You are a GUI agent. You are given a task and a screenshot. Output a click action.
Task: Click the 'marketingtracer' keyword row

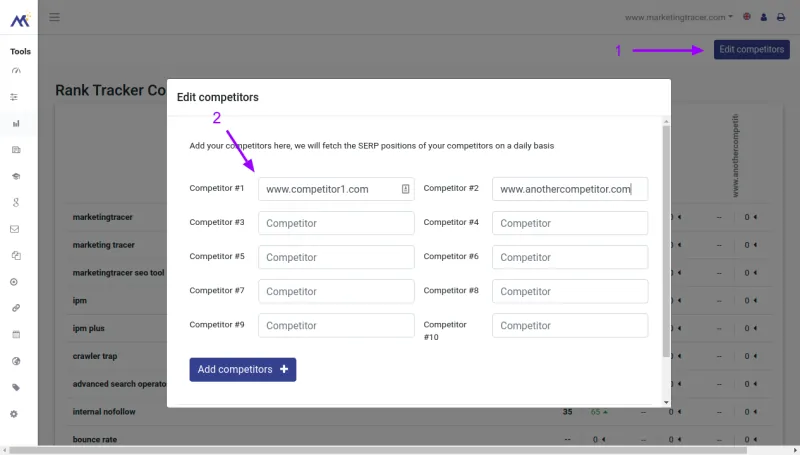pyautogui.click(x=103, y=217)
